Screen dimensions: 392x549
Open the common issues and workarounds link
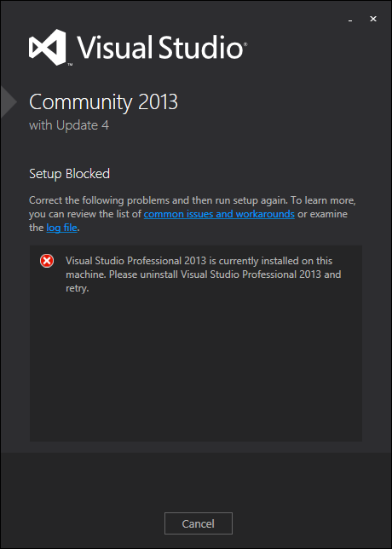(219, 214)
